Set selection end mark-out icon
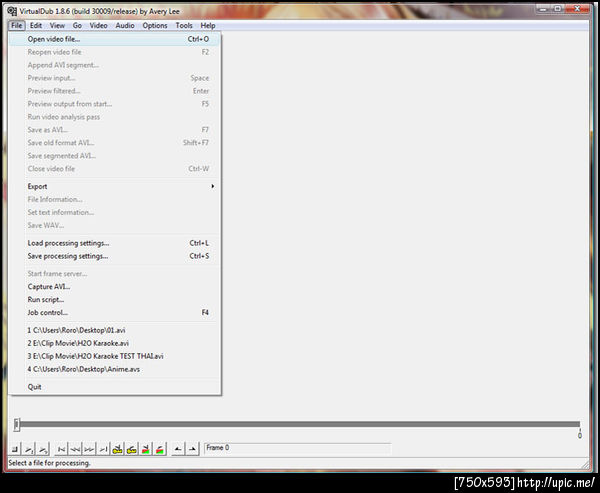This screenshot has width=600, height=493. pyautogui.click(x=192, y=449)
